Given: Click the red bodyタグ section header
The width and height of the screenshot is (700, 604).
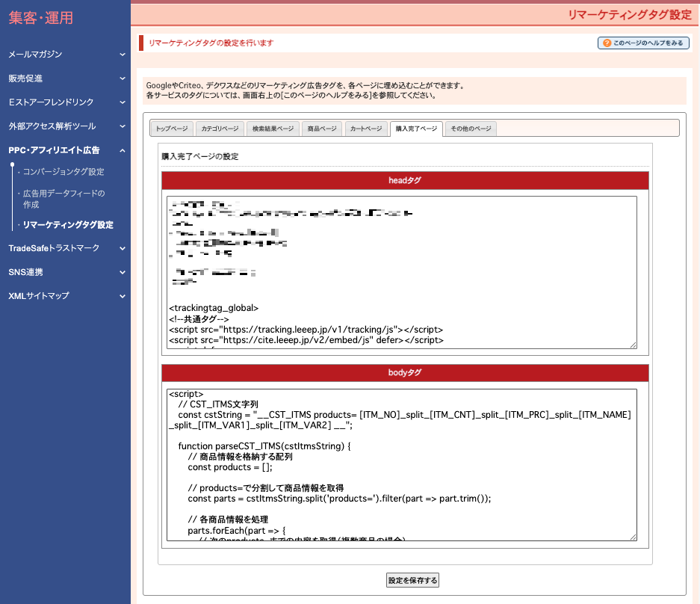Looking at the screenshot, I should click(x=405, y=372).
